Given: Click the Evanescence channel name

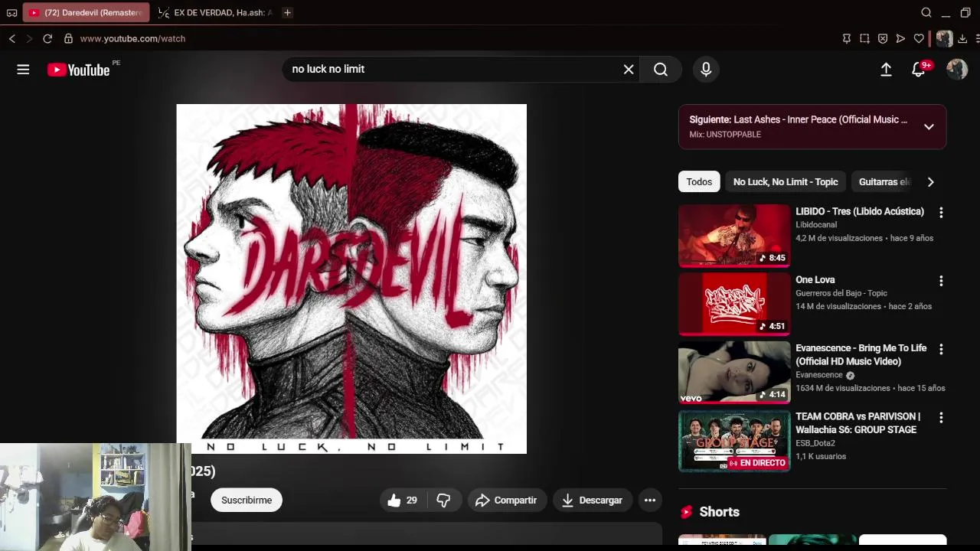Looking at the screenshot, I should (x=819, y=375).
